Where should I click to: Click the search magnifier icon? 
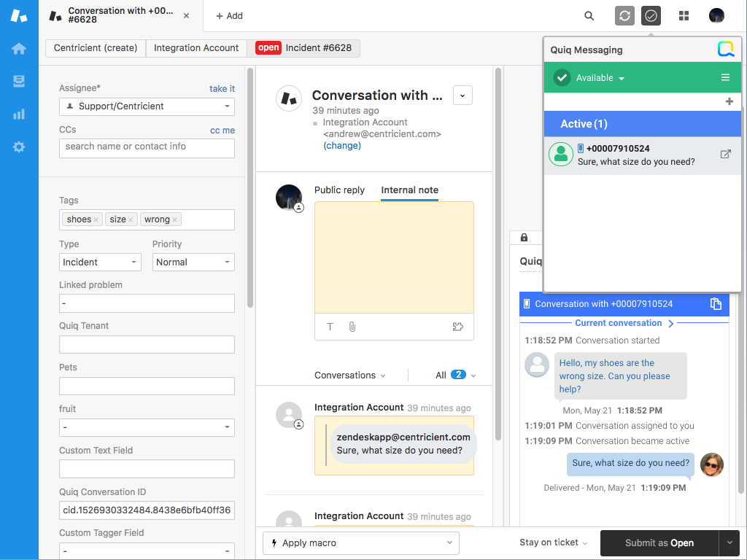(x=589, y=16)
